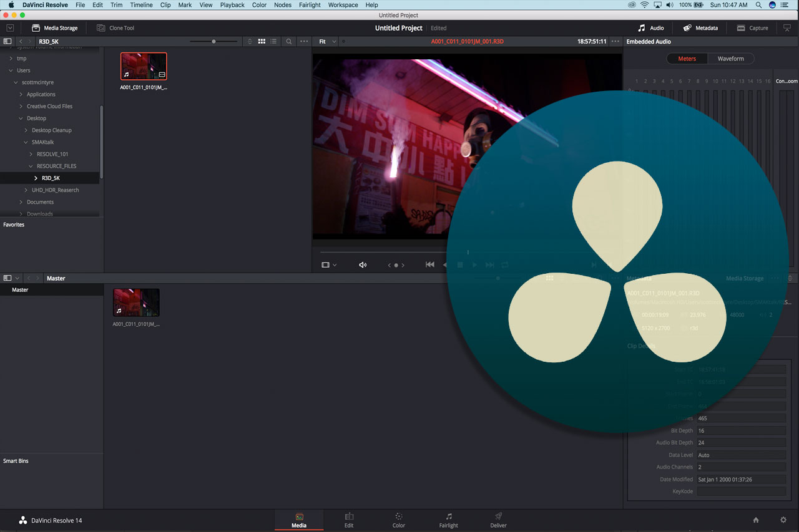Open the viewer mode dropdown with film icon
The image size is (799, 532).
(329, 265)
